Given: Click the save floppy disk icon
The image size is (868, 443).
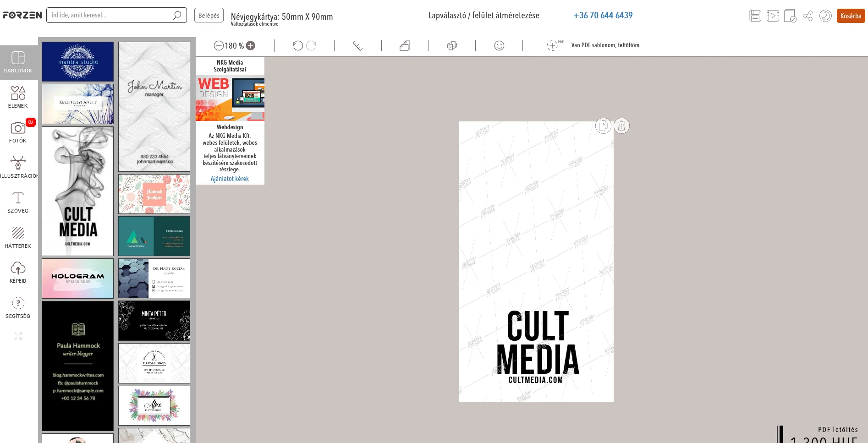Looking at the screenshot, I should click(x=755, y=16).
